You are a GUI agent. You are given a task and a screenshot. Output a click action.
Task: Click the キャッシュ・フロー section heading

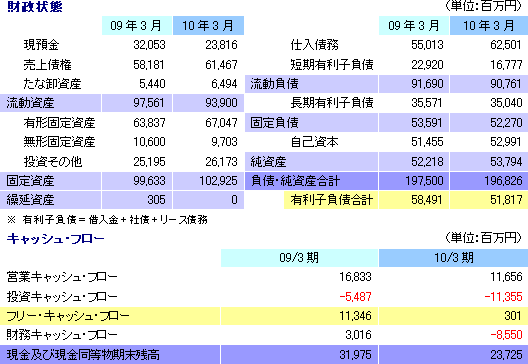tap(56, 238)
